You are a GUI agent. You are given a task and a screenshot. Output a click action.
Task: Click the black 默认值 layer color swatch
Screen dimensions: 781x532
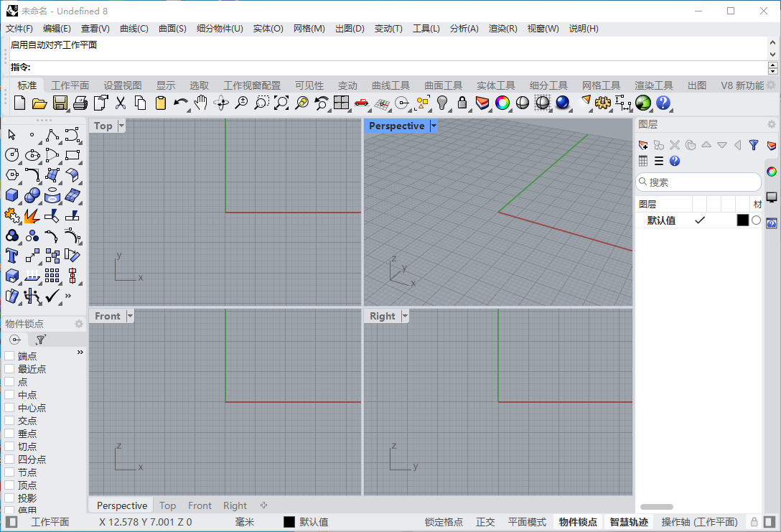tap(743, 220)
